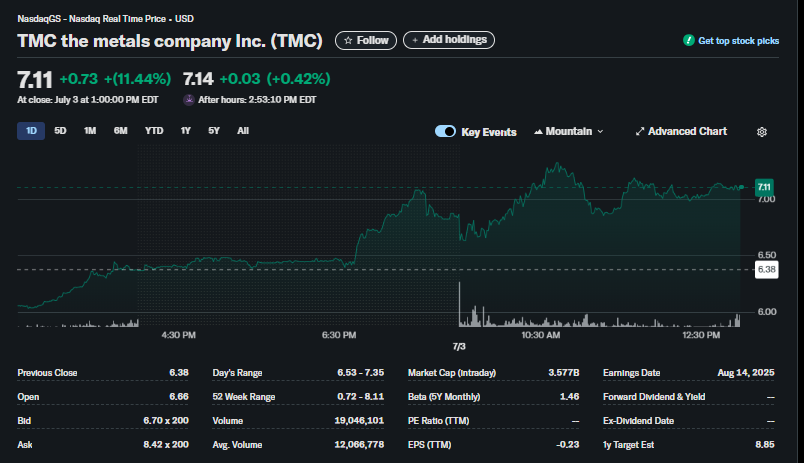Open the Advanced Chart link
Image resolution: width=804 pixels, height=463 pixels.
tap(681, 132)
